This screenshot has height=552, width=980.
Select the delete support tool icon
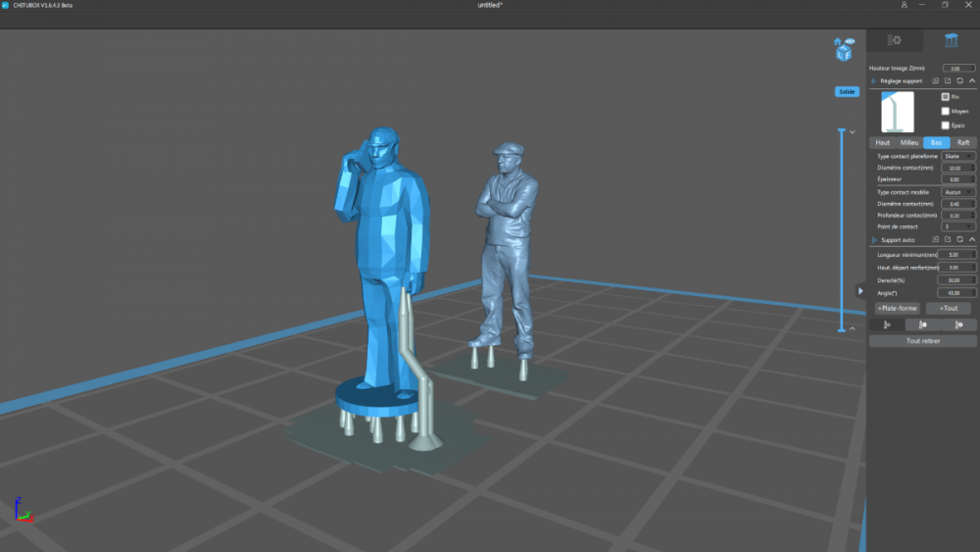coord(958,325)
